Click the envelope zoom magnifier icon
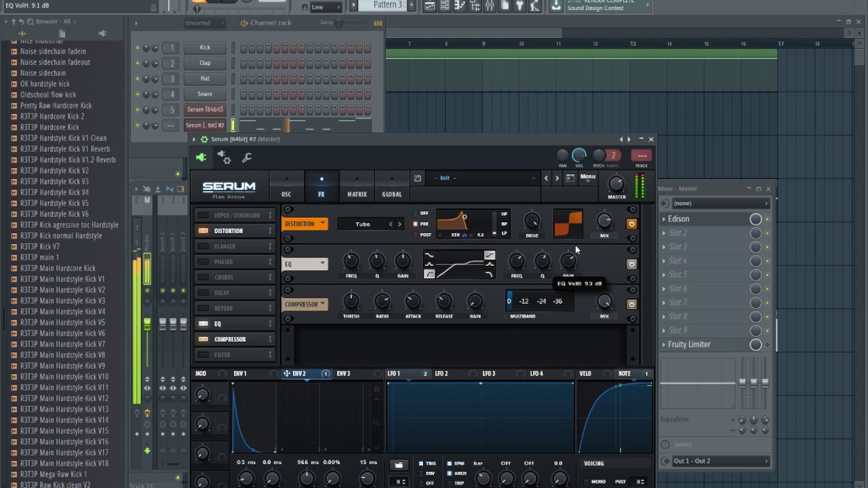This screenshot has width=868, height=488. point(376,422)
